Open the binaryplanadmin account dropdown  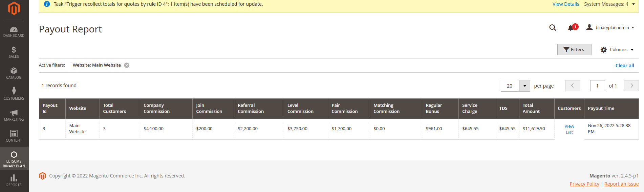pyautogui.click(x=610, y=27)
